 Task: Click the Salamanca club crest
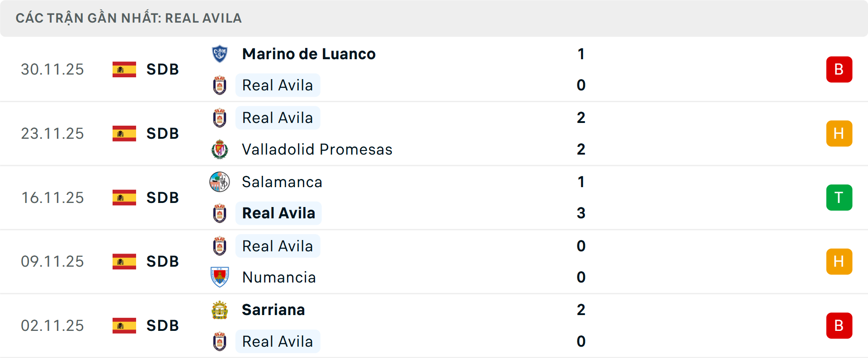220,182
